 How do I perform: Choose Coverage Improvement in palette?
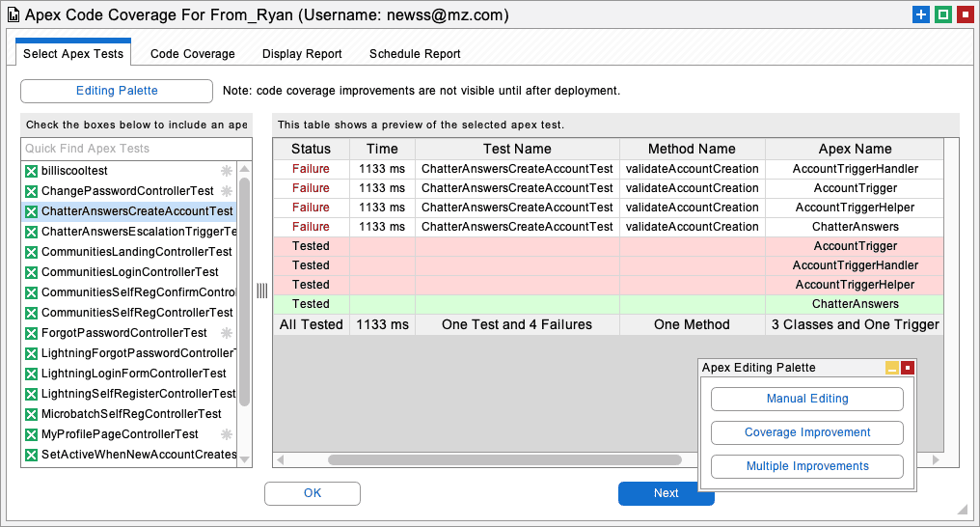pos(807,432)
